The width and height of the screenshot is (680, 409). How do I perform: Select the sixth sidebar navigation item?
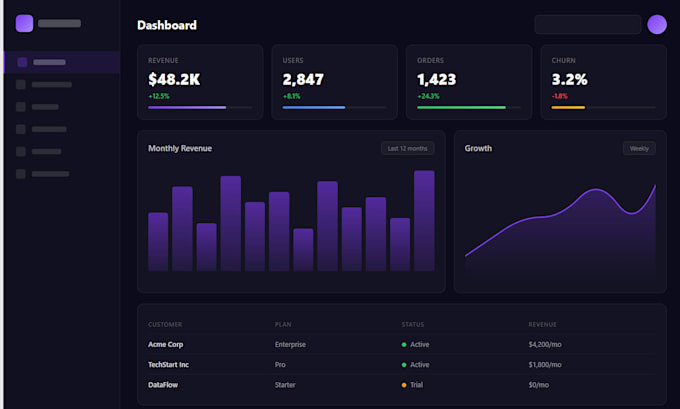62,174
